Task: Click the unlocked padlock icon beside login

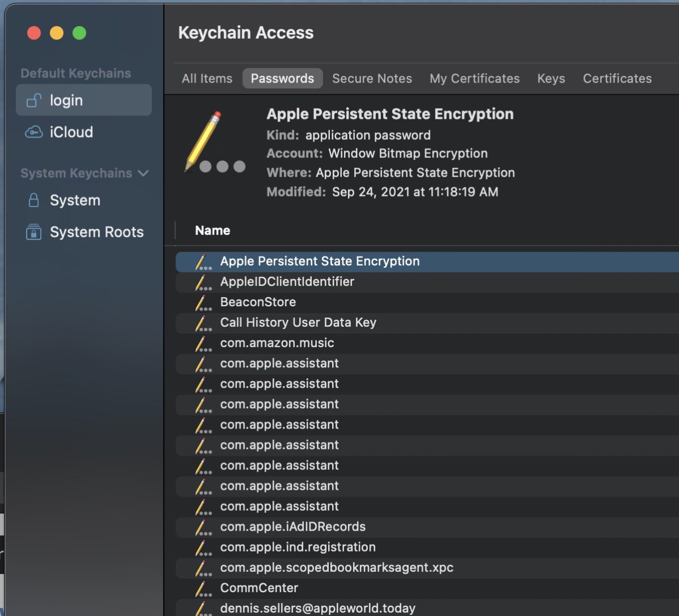Action: point(34,101)
